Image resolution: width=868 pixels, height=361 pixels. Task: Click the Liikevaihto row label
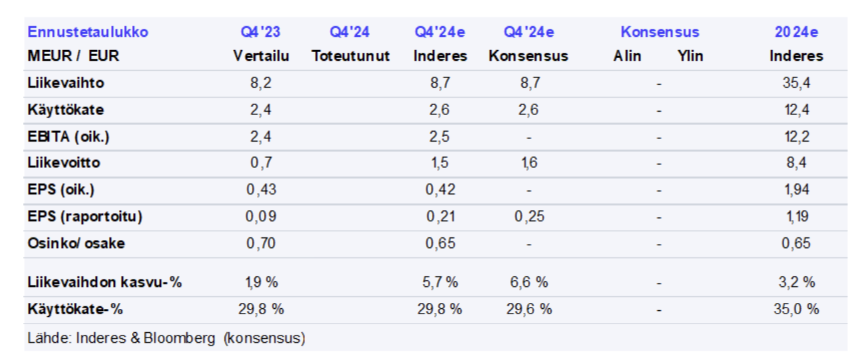pos(65,84)
